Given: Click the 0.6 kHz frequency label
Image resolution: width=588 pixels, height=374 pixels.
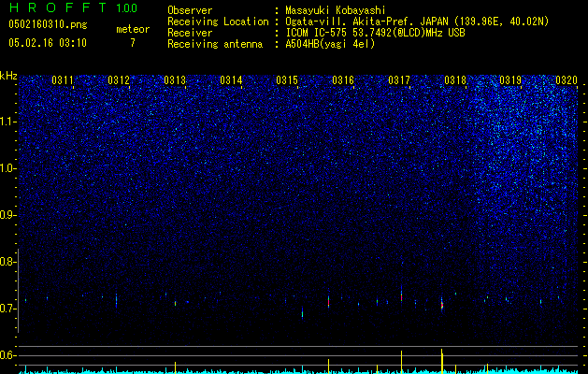Looking at the screenshot, I should point(7,355).
